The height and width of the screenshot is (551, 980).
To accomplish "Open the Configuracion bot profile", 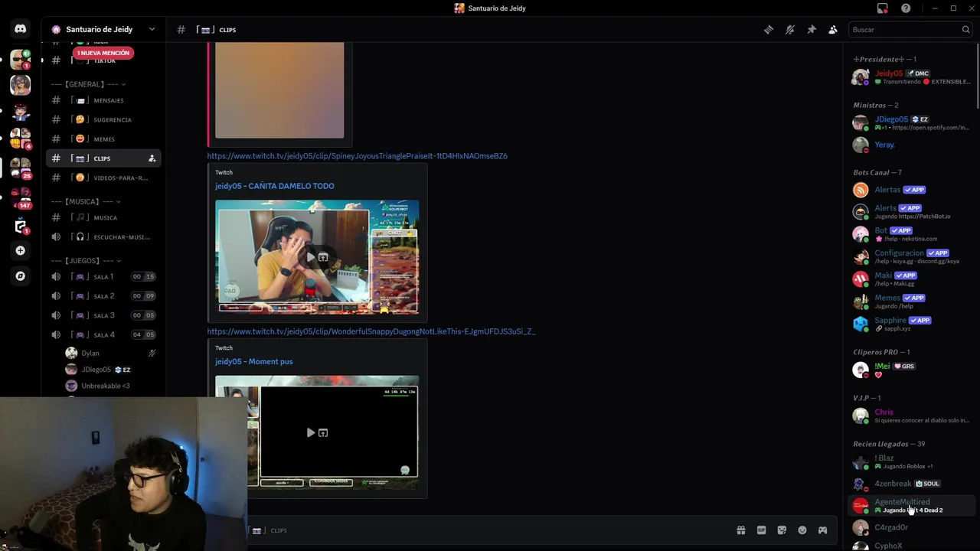I will point(911,256).
